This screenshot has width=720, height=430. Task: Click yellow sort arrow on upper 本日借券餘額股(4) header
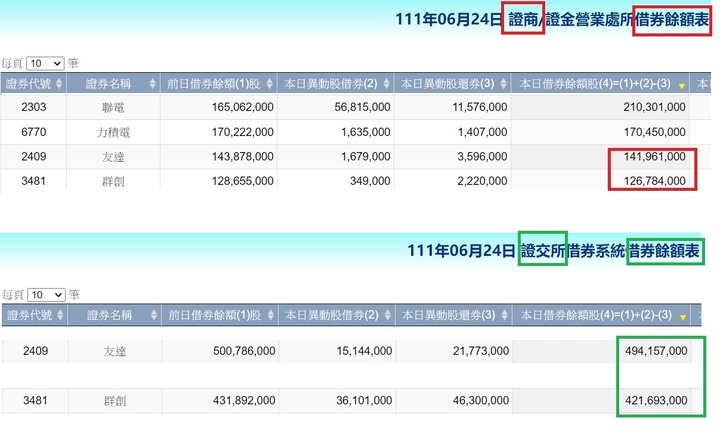pos(681,86)
